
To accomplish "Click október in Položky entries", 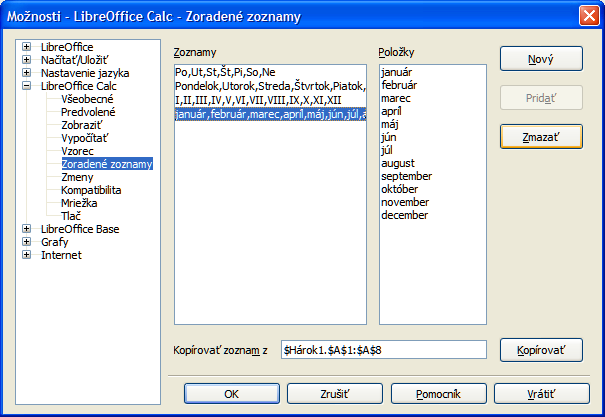I will (399, 189).
